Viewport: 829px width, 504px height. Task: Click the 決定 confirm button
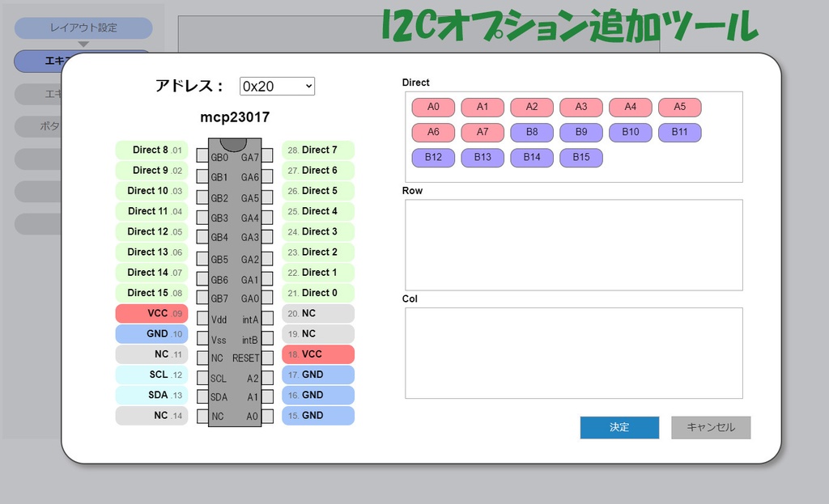[619, 427]
